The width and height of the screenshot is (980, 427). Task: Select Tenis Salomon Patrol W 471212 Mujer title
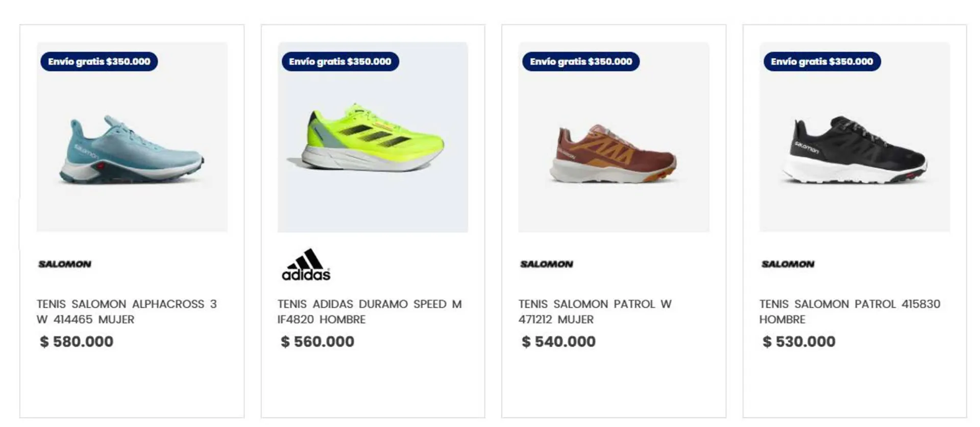click(x=595, y=312)
